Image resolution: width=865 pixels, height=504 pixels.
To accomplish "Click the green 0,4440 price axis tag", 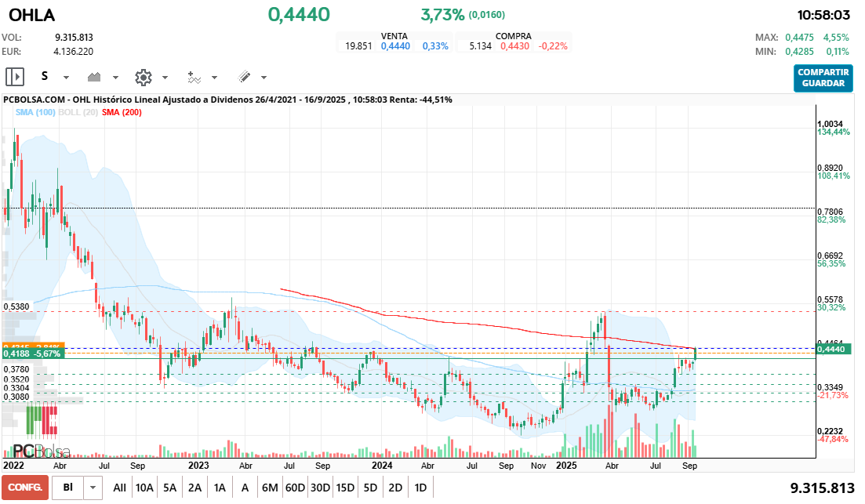I will 834,349.
